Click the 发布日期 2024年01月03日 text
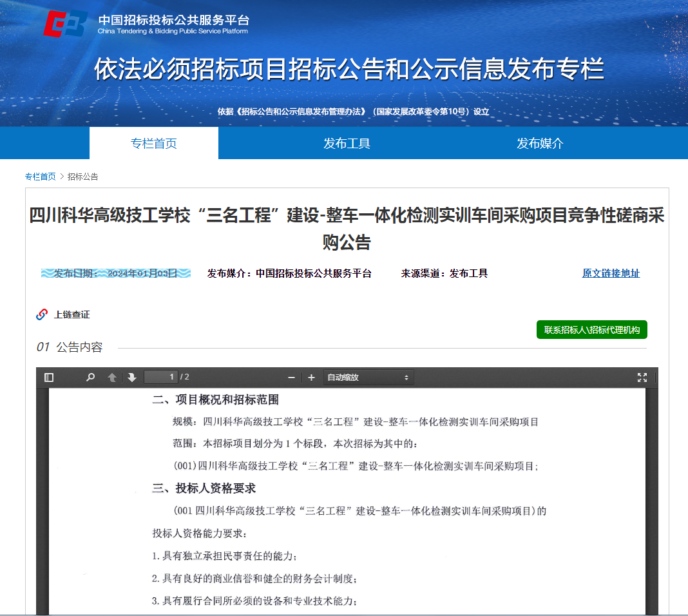 pos(116,273)
